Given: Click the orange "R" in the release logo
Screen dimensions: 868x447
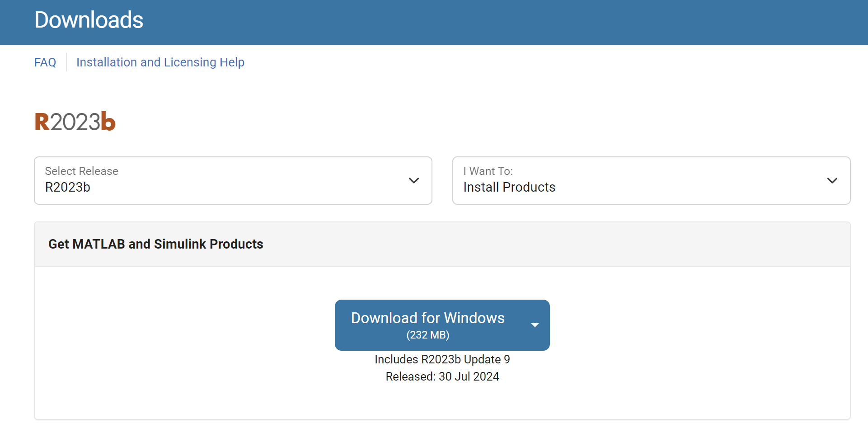Looking at the screenshot, I should pyautogui.click(x=42, y=122).
